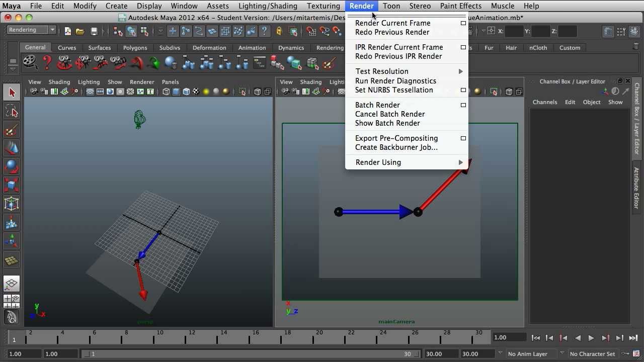Viewport: 644px width, 362px height.
Task: Select by object type mode icon
Action: tap(131, 31)
